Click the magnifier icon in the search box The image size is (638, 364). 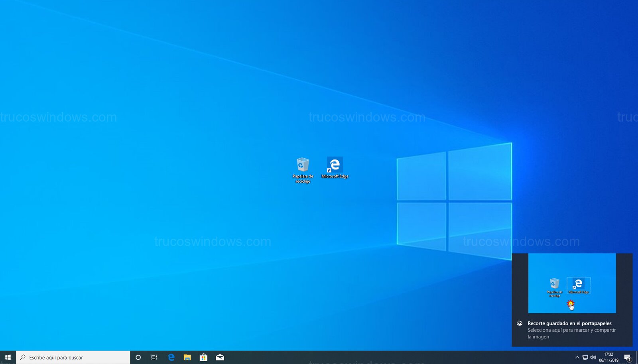[x=23, y=357]
